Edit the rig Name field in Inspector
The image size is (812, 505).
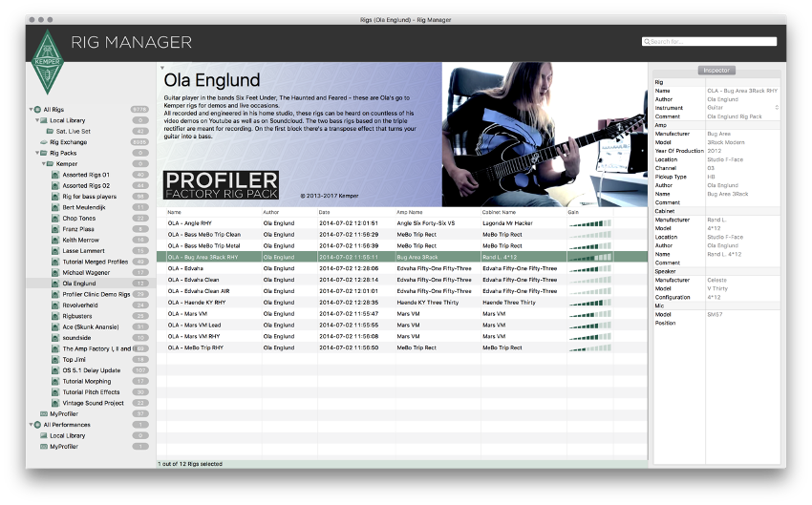click(x=742, y=91)
